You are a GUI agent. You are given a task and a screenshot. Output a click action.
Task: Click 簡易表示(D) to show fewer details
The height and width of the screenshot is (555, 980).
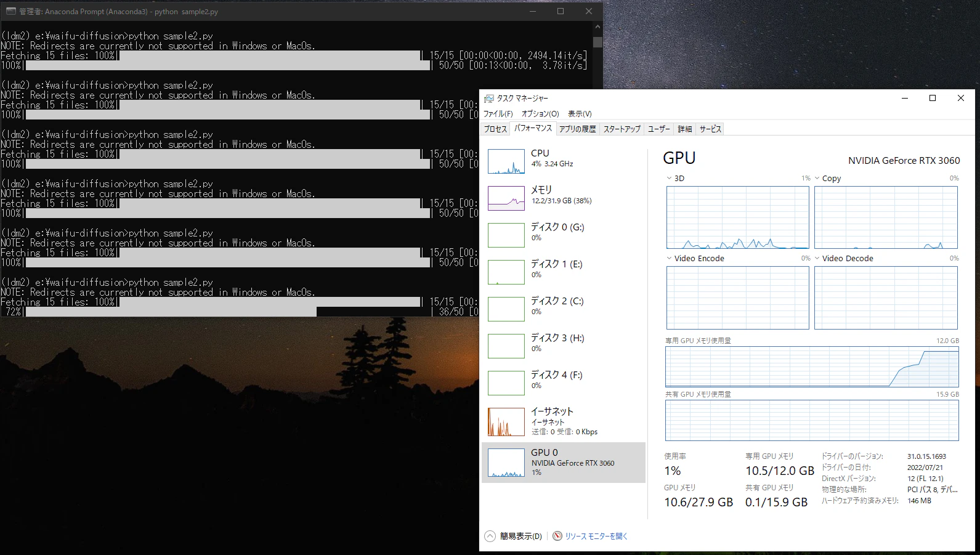pos(521,537)
